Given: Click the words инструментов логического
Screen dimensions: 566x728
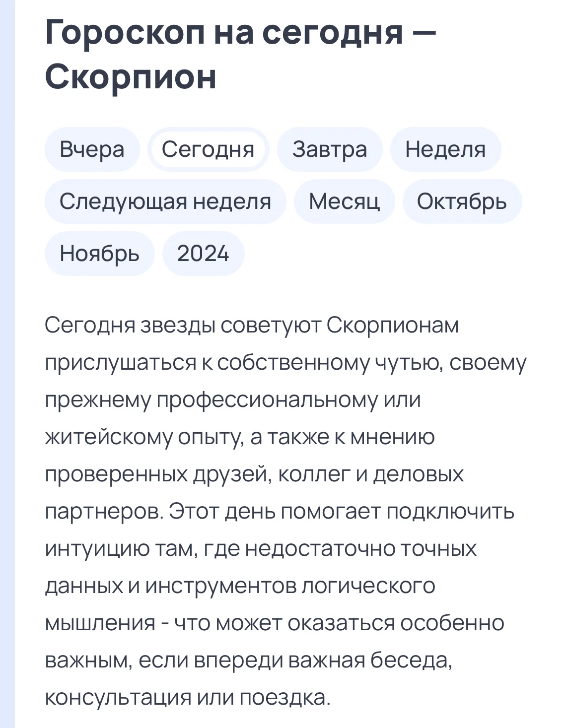Looking at the screenshot, I should coord(290,586).
